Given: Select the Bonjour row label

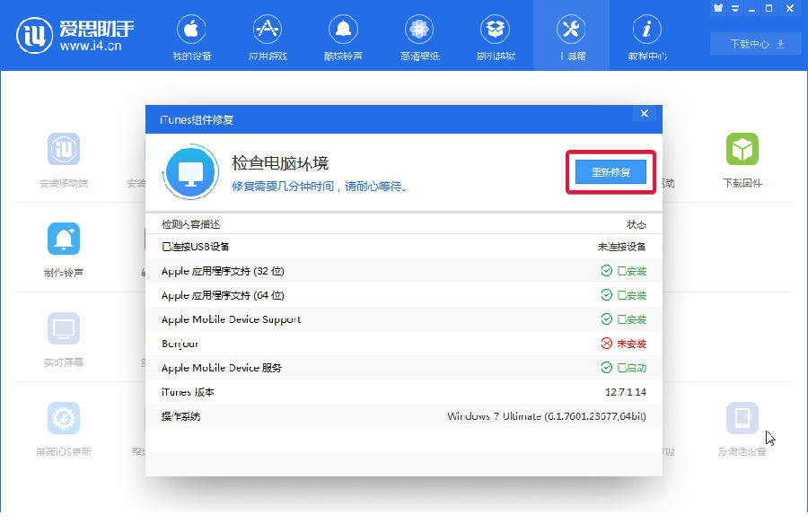Looking at the screenshot, I should (180, 344).
